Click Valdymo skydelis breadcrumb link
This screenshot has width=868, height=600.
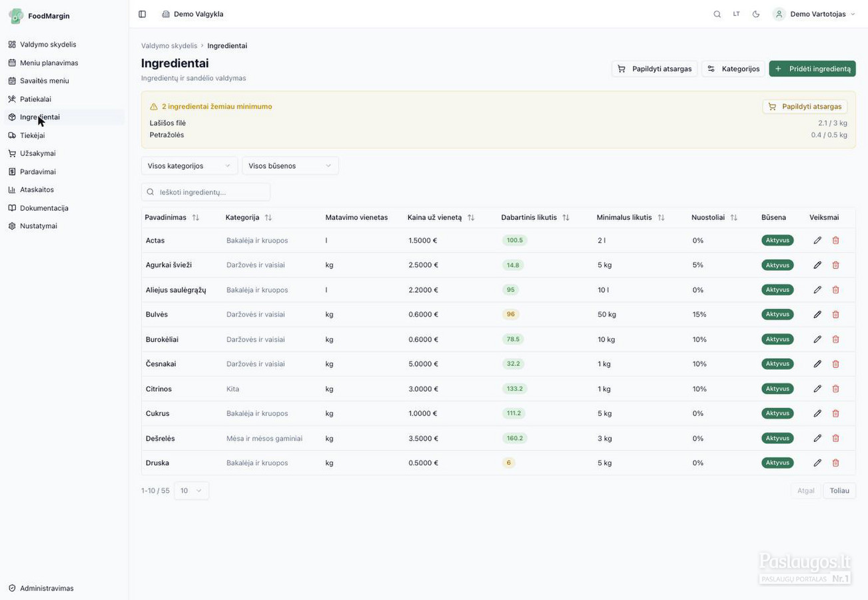pos(169,45)
